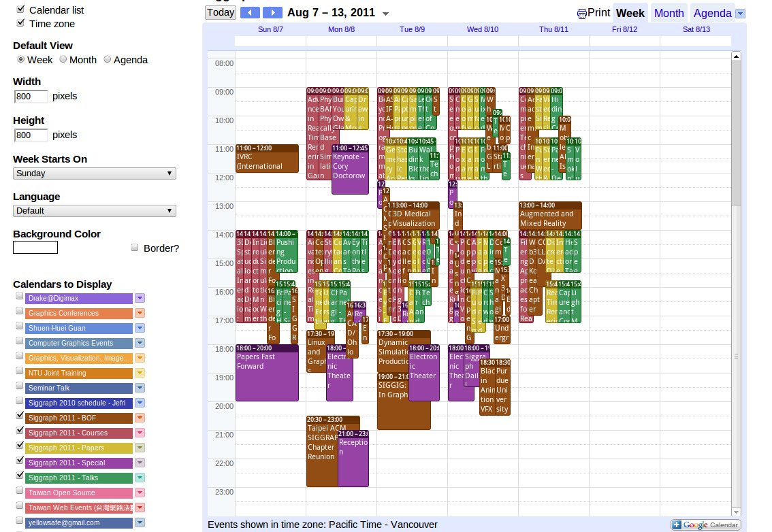This screenshot has width=772, height=532.
Task: Switch to the Agenda tab
Action: coord(712,14)
